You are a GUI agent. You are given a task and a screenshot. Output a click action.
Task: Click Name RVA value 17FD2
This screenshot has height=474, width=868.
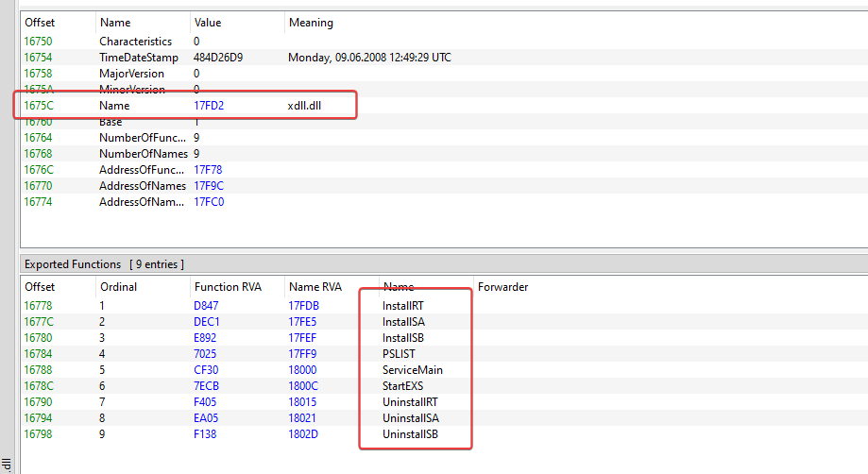pyautogui.click(x=209, y=106)
